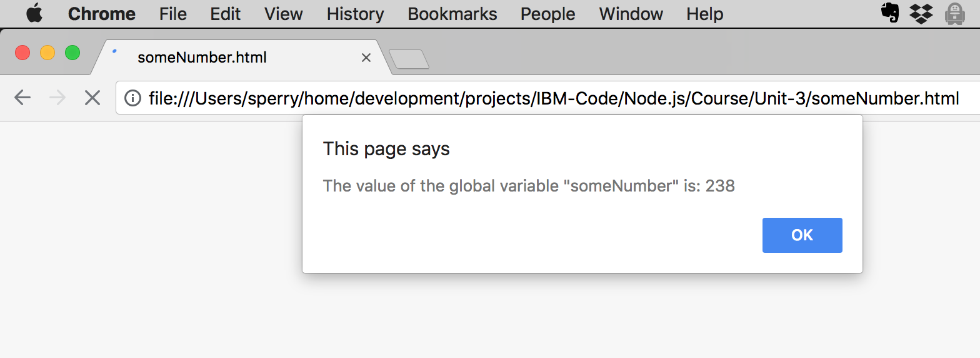
Task: Open the Apple menu
Action: tap(34, 13)
